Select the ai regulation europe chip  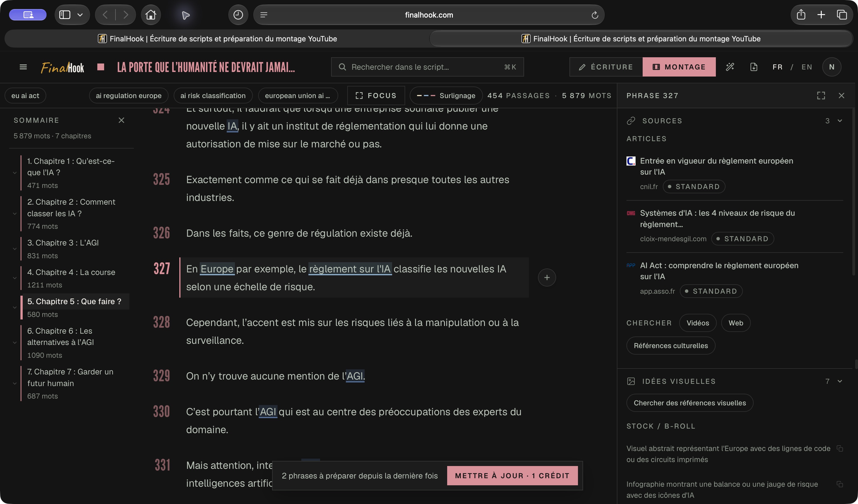coord(129,96)
